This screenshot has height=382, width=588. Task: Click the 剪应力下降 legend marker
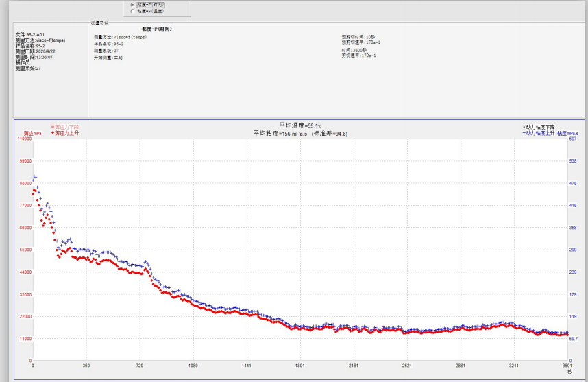53,127
